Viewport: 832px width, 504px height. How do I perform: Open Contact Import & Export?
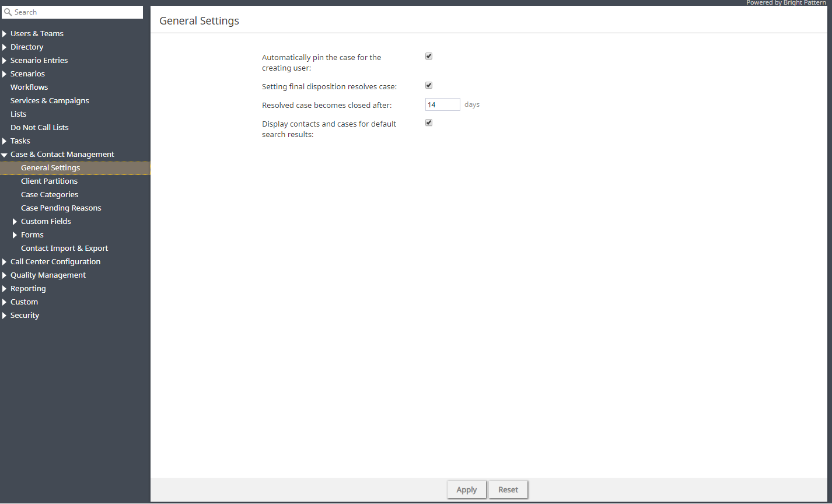64,249
